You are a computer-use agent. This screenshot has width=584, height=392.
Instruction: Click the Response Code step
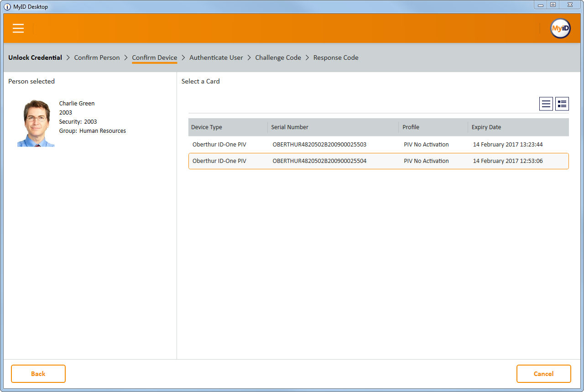pos(336,57)
